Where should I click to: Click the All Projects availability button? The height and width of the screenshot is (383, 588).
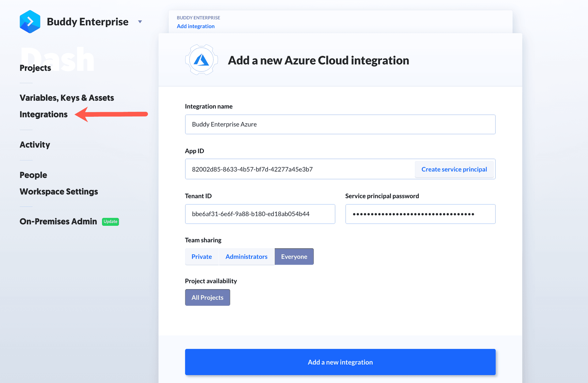click(x=207, y=298)
